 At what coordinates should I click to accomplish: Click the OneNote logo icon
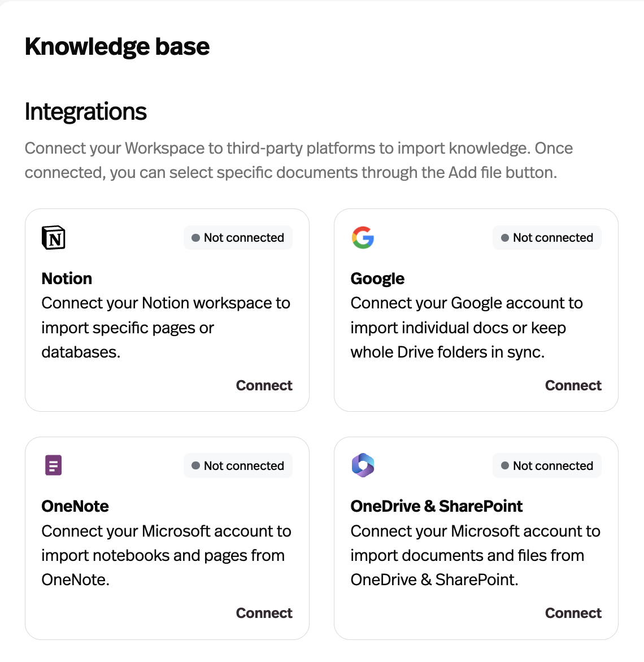53,465
